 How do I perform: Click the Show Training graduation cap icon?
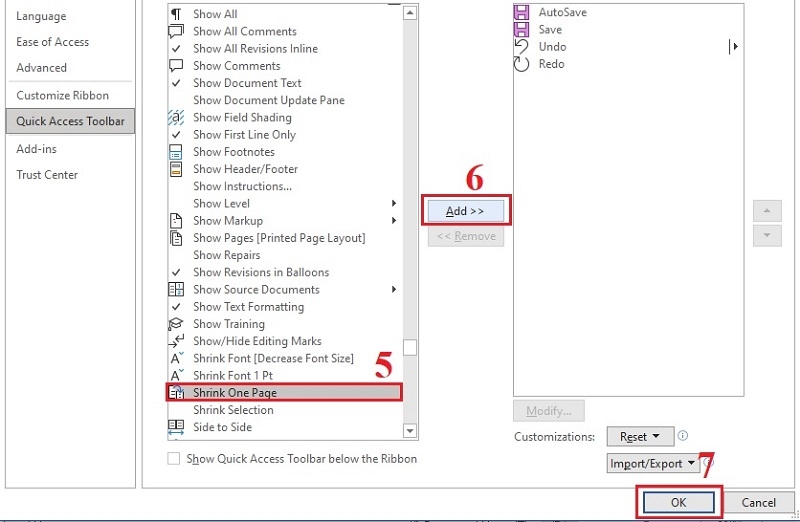(176, 324)
